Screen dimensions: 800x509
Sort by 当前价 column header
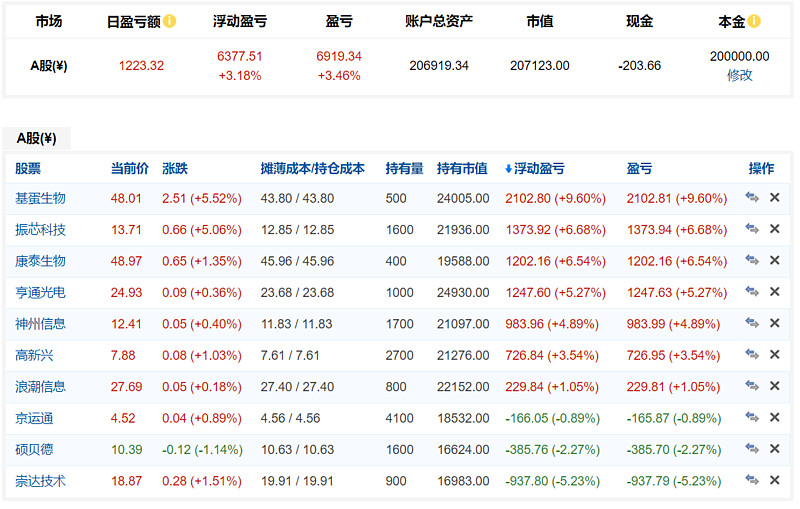point(130,168)
